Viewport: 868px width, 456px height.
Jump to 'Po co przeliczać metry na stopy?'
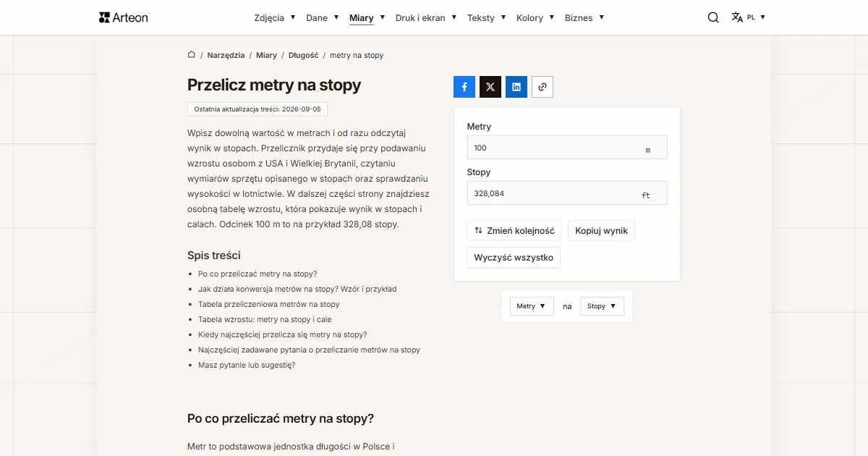258,274
